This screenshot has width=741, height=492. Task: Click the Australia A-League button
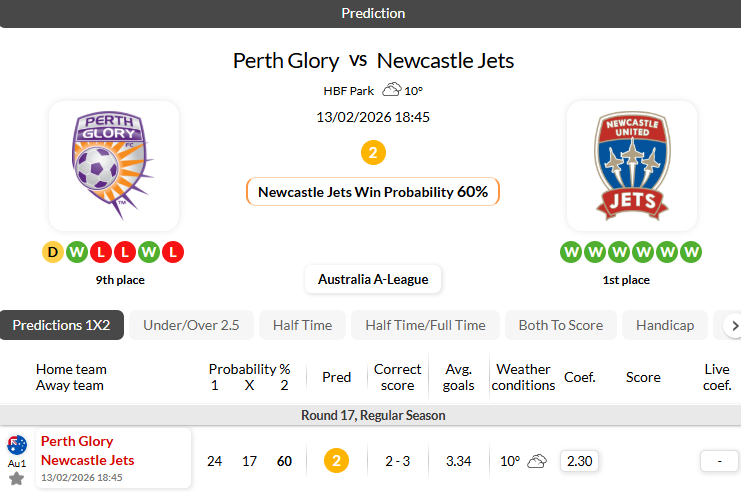(x=373, y=279)
